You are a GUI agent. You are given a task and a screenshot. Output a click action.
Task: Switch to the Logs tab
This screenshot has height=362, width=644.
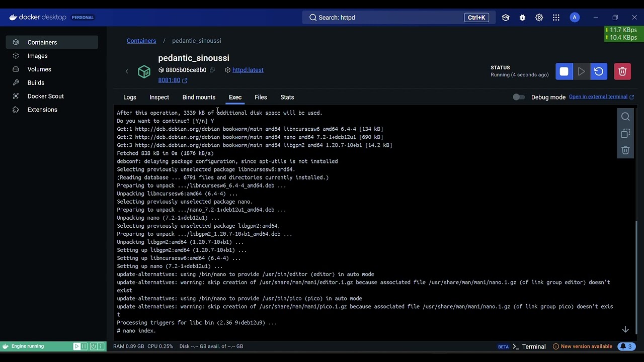point(130,97)
